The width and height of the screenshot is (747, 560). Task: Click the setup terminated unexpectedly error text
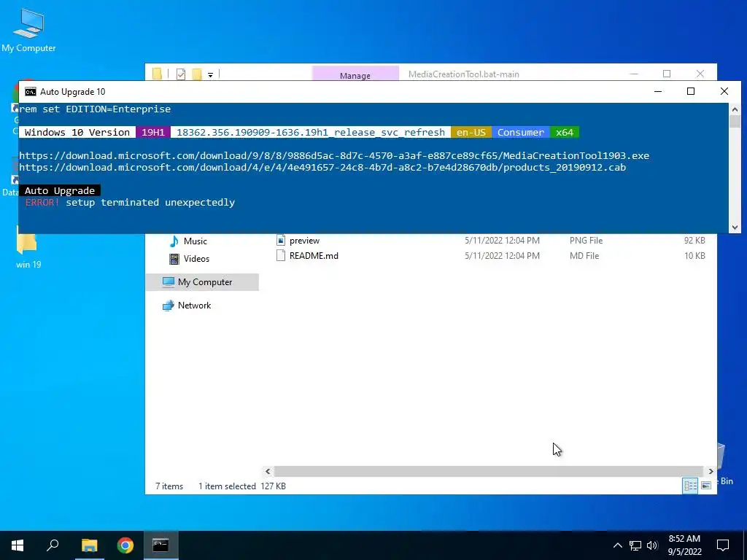(150, 203)
